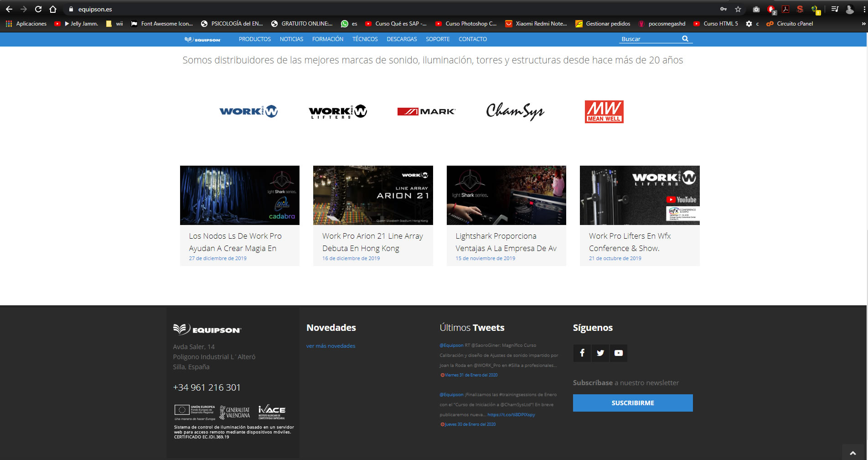Bookmark page with the star icon
Image resolution: width=868 pixels, height=460 pixels.
point(738,9)
